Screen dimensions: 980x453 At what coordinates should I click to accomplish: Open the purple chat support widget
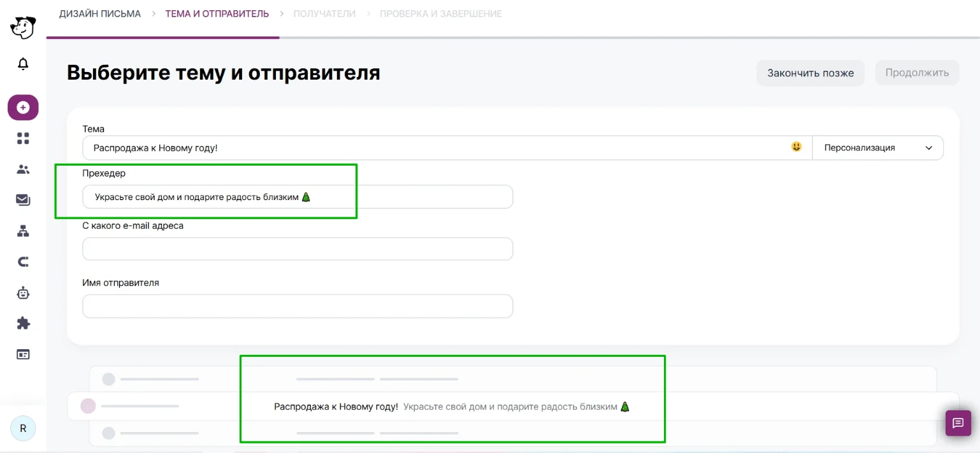(958, 423)
